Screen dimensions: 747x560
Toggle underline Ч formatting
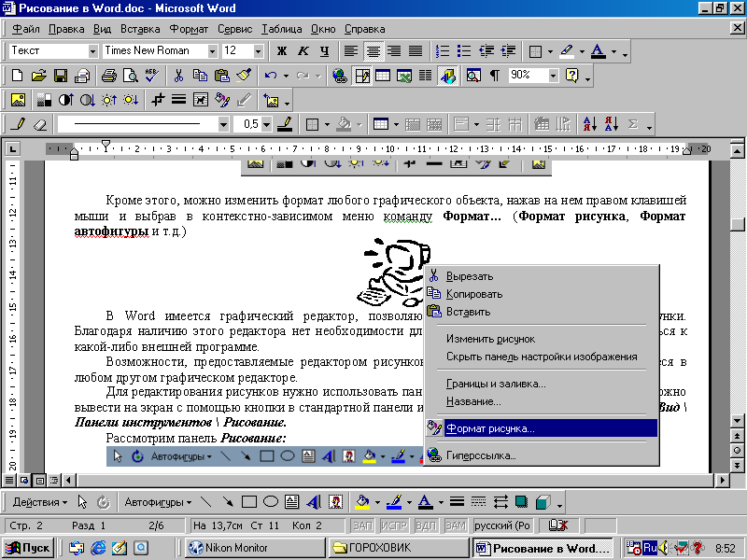pyautogui.click(x=324, y=50)
